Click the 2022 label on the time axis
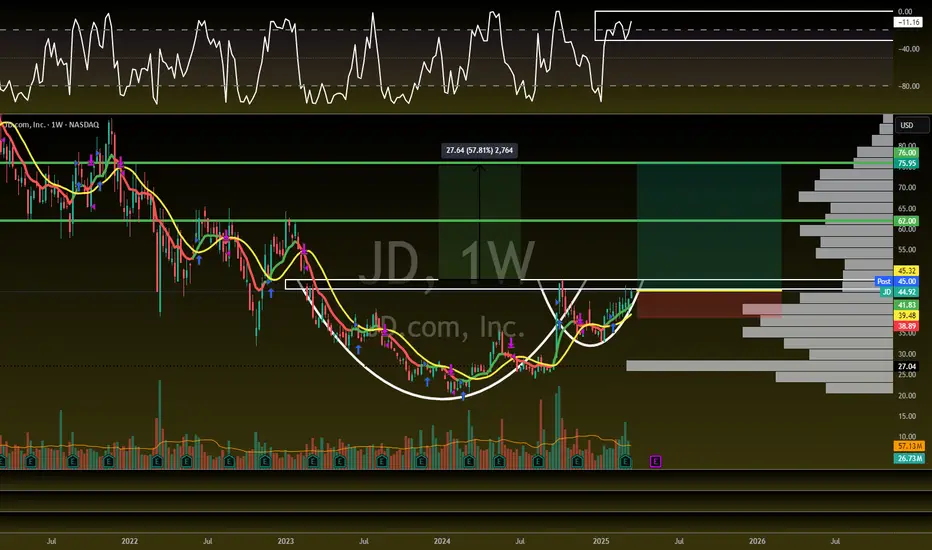This screenshot has height=550, width=932. (130, 541)
